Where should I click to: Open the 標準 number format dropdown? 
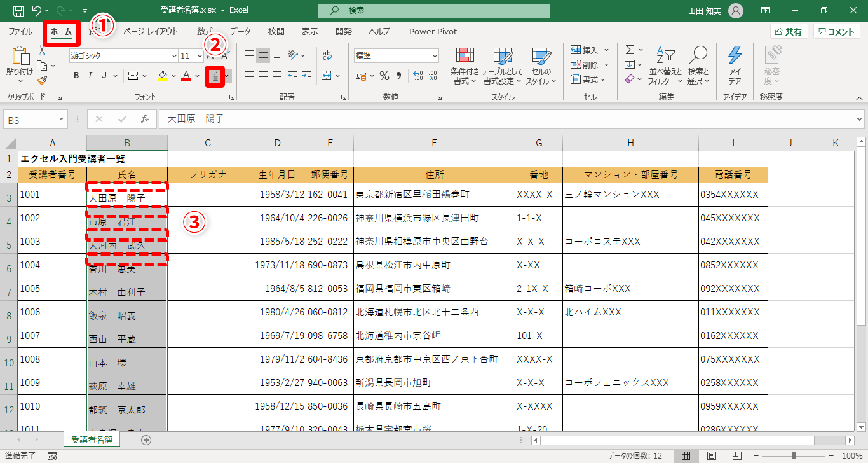point(434,55)
